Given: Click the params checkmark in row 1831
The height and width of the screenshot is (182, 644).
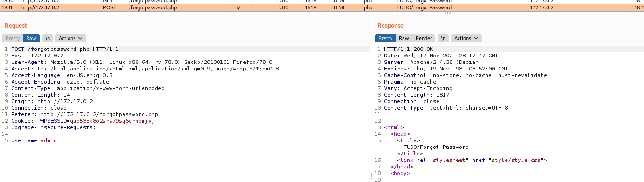Looking at the screenshot, I should [239, 7].
